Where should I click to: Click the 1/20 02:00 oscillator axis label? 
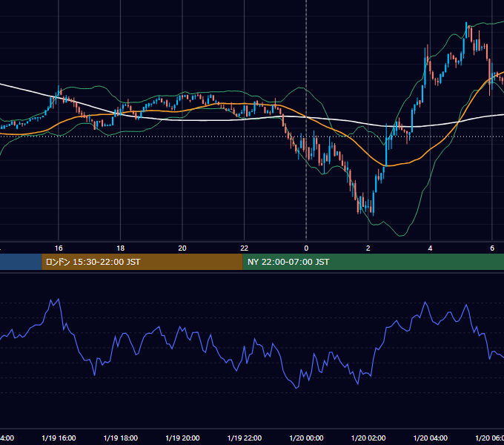pyautogui.click(x=368, y=438)
